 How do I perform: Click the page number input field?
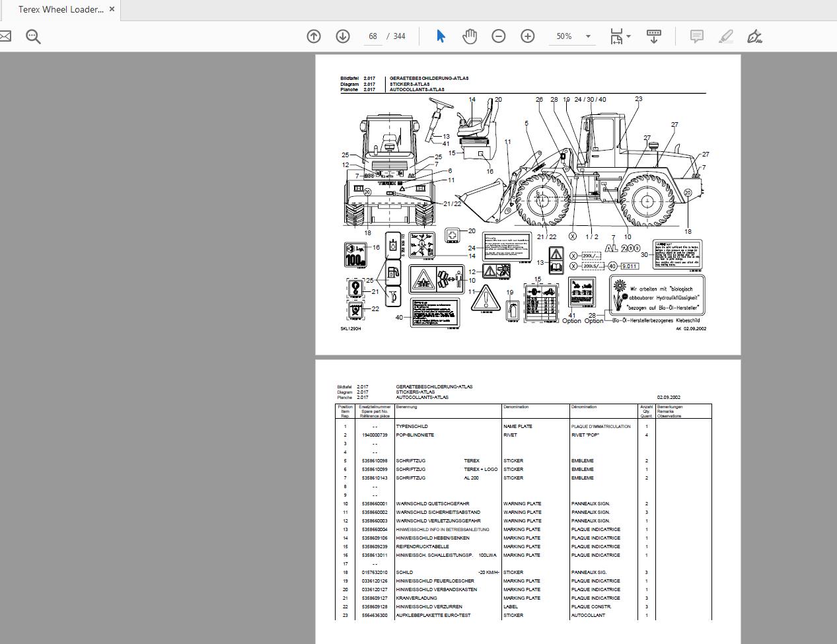coord(371,36)
